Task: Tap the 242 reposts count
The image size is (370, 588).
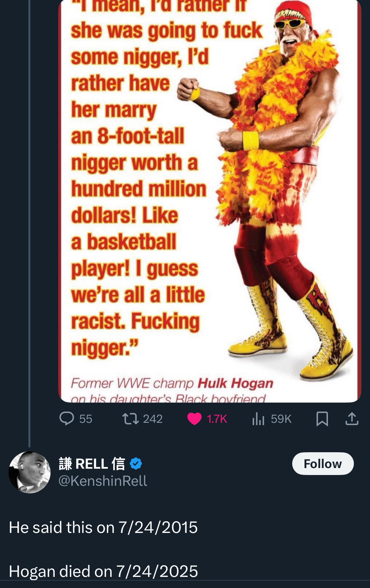Action: (x=153, y=419)
